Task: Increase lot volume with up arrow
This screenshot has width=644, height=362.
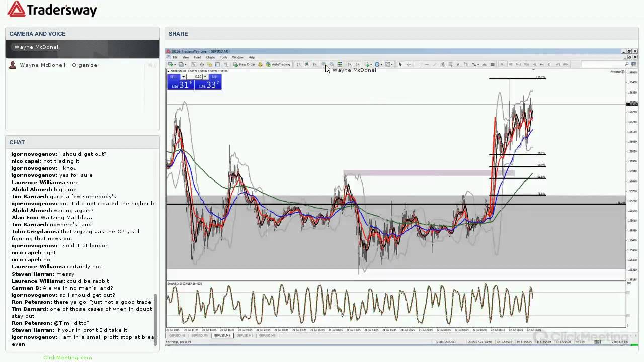Action: (x=205, y=77)
